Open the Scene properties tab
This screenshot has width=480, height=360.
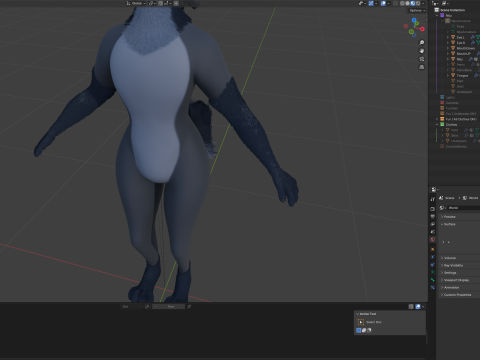(433, 232)
